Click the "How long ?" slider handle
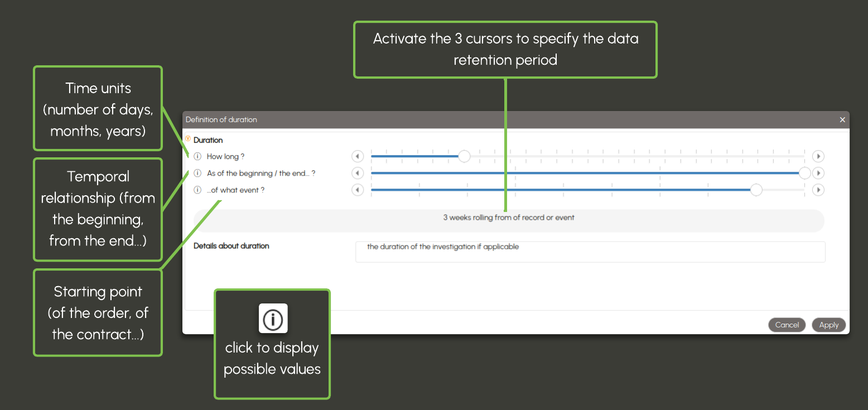868x410 pixels. [x=464, y=157]
